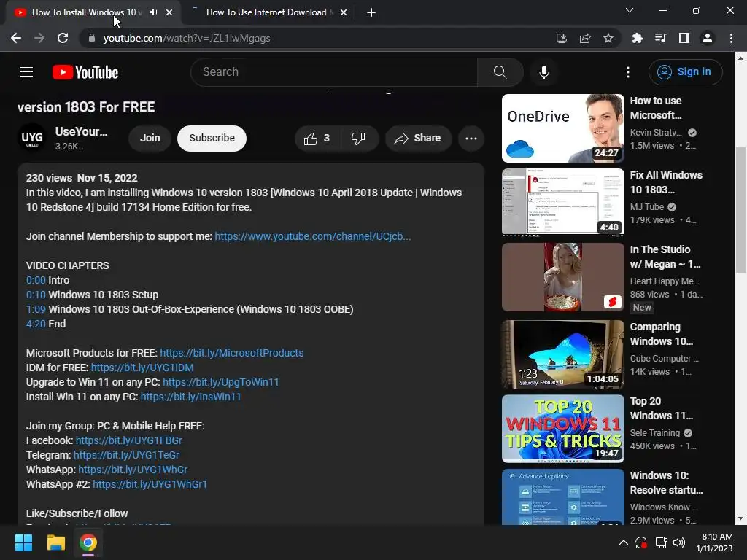The width and height of the screenshot is (747, 560).
Task: Open YouTube settings three-dot menu beside Sign in
Action: point(628,72)
